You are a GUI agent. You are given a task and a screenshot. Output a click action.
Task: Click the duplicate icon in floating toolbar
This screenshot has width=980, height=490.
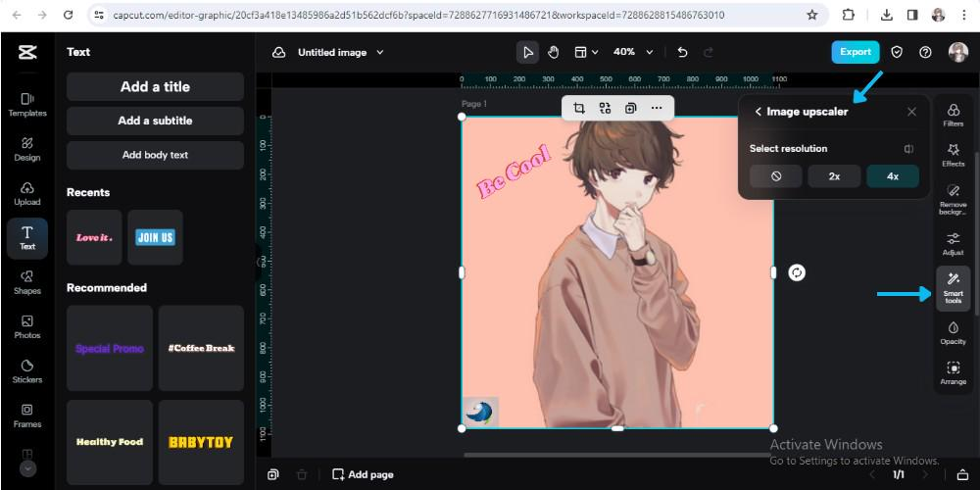click(x=630, y=108)
